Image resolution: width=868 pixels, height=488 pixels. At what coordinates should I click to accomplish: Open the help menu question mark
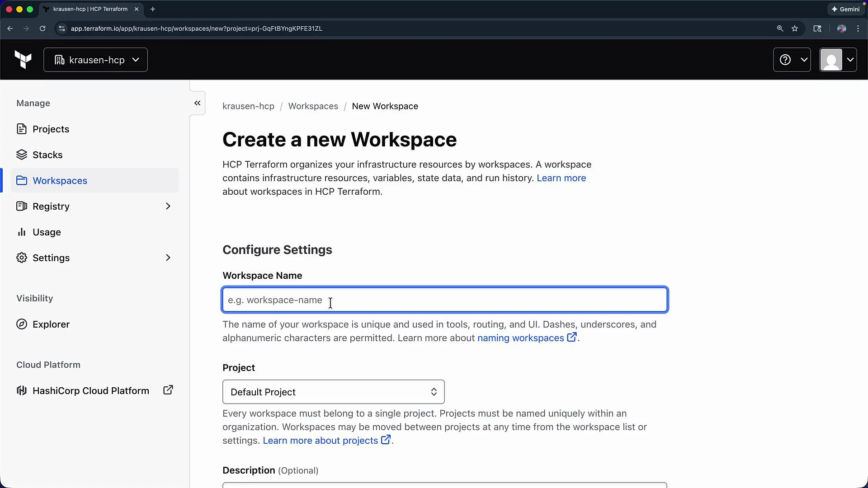(792, 60)
